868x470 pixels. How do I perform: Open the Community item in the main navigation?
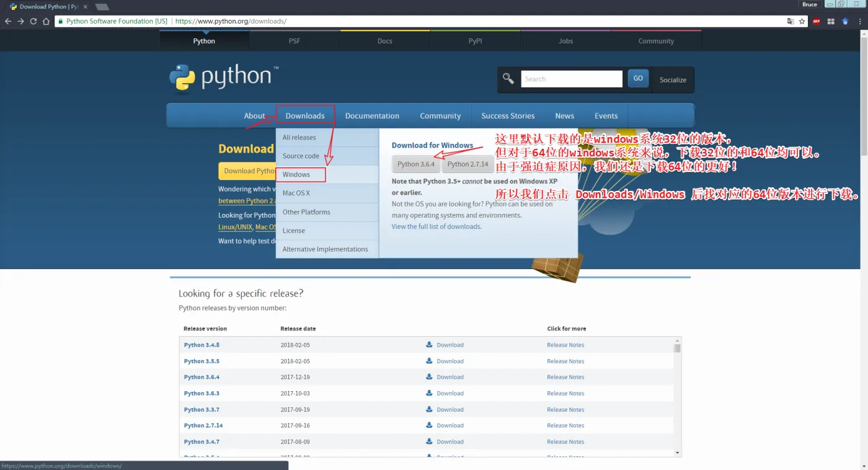point(440,116)
